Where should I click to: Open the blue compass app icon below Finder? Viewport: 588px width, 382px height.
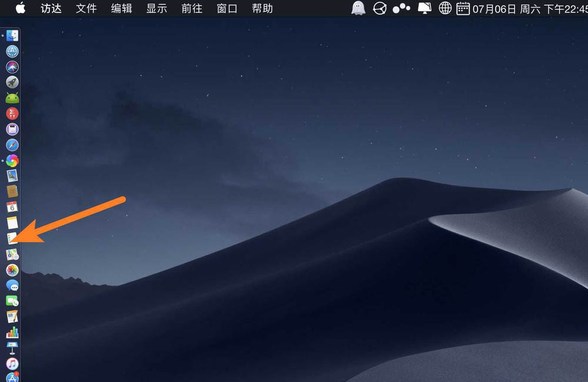point(12,51)
